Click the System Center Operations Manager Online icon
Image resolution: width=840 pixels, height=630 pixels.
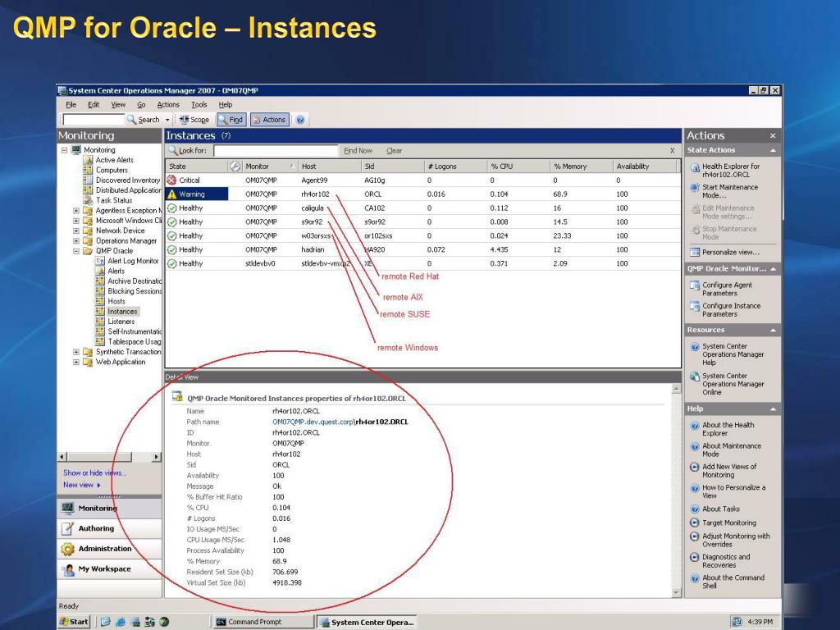click(x=695, y=376)
